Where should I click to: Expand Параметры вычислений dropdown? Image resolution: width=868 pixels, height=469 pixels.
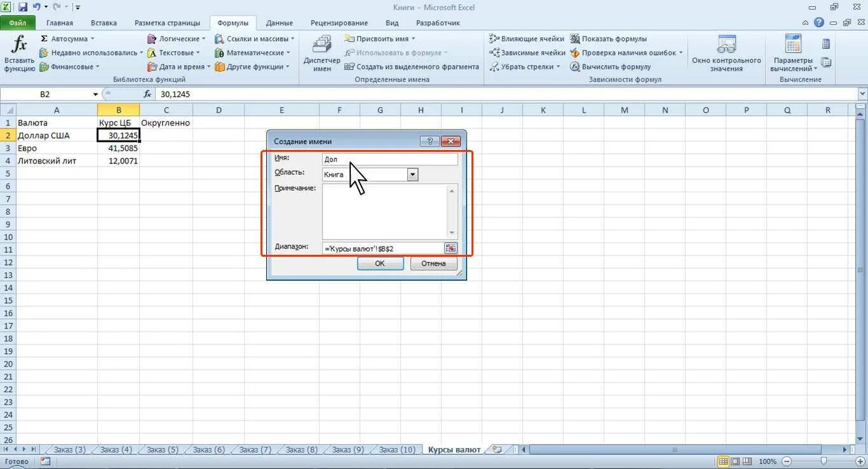click(815, 69)
